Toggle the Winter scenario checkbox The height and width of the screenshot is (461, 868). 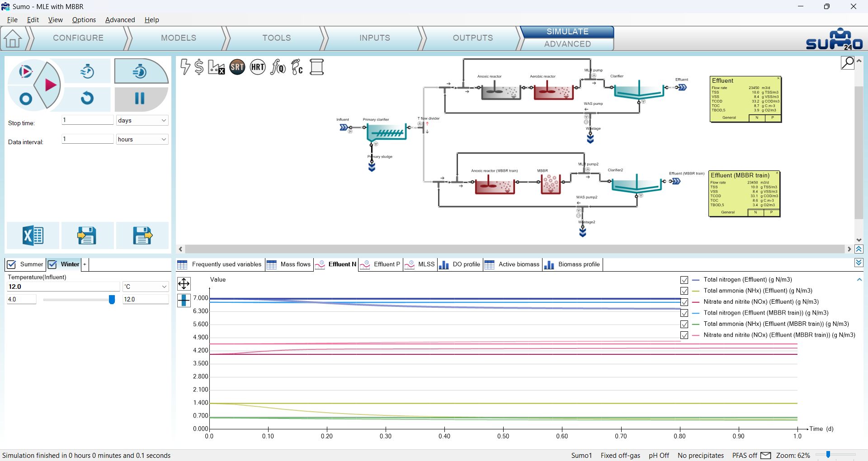(x=52, y=264)
